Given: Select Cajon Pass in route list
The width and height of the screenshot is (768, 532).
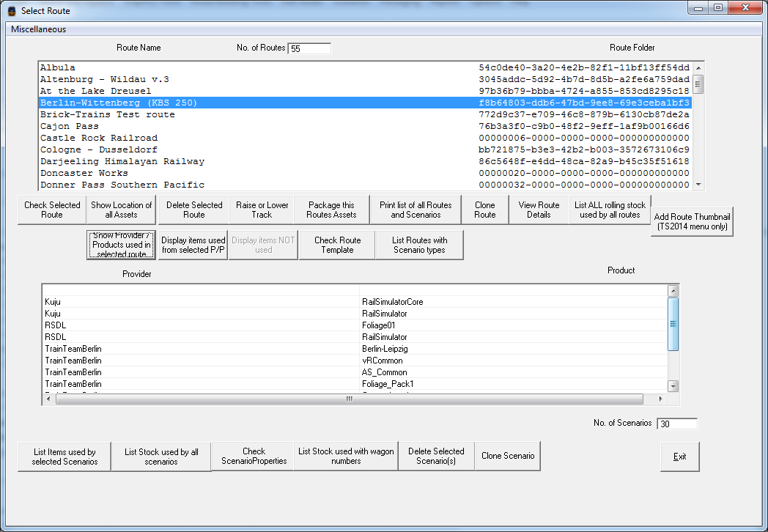Looking at the screenshot, I should point(64,126).
